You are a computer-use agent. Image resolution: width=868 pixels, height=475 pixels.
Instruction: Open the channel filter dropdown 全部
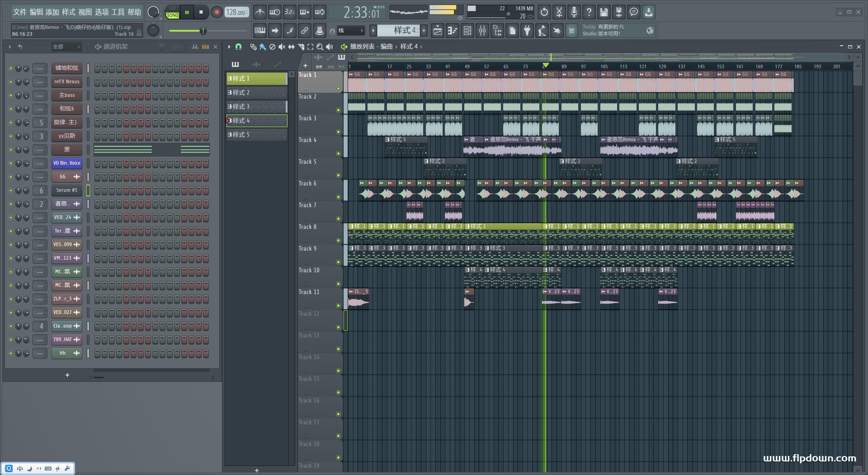(x=66, y=47)
